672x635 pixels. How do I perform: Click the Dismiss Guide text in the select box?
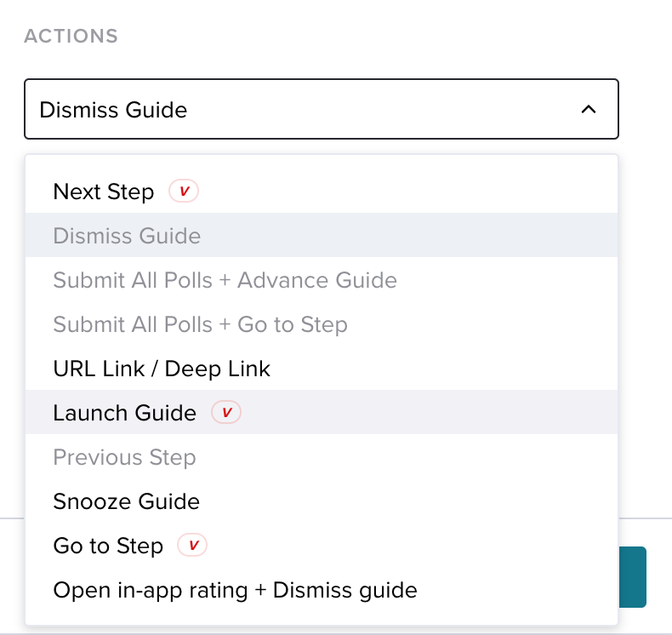114,110
